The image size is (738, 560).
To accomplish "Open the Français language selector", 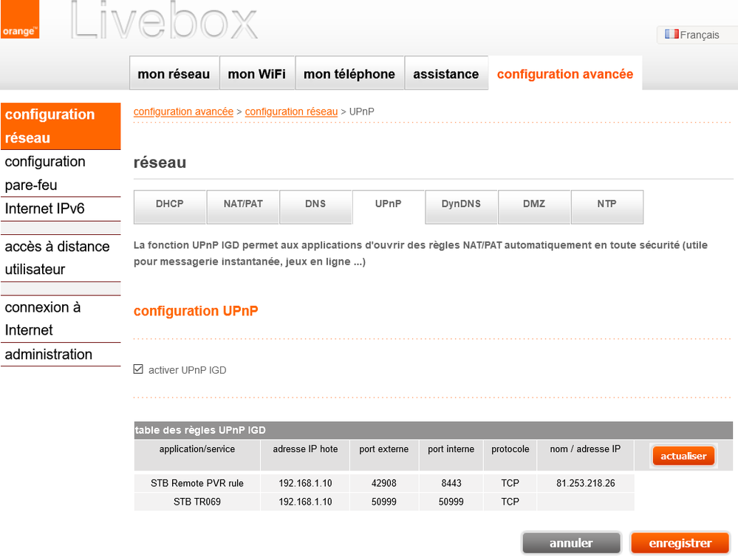I will [697, 35].
